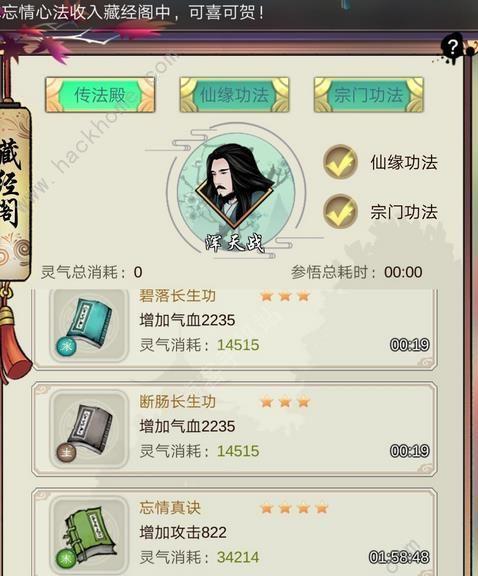Tap the star rating of 忘情真诀

coord(294,508)
